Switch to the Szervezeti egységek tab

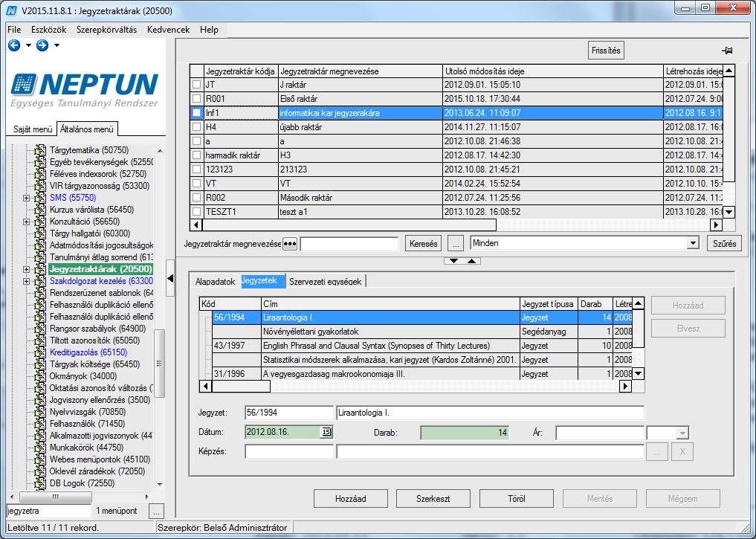326,282
